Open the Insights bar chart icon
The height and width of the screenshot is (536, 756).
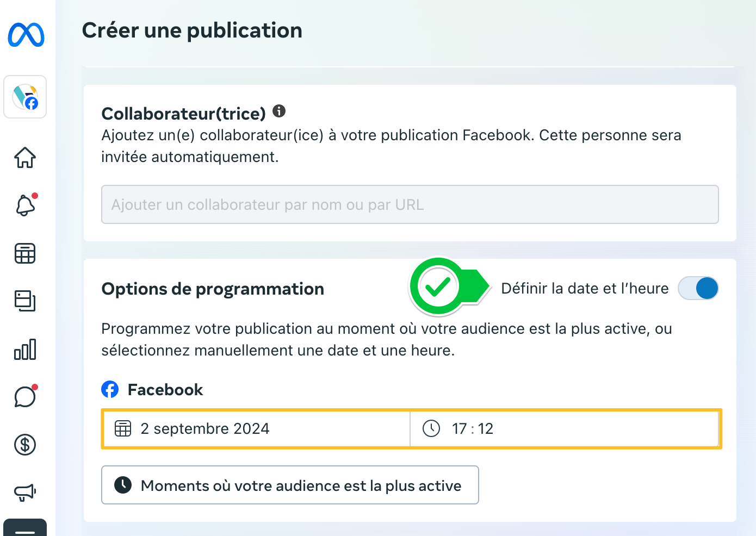click(25, 349)
